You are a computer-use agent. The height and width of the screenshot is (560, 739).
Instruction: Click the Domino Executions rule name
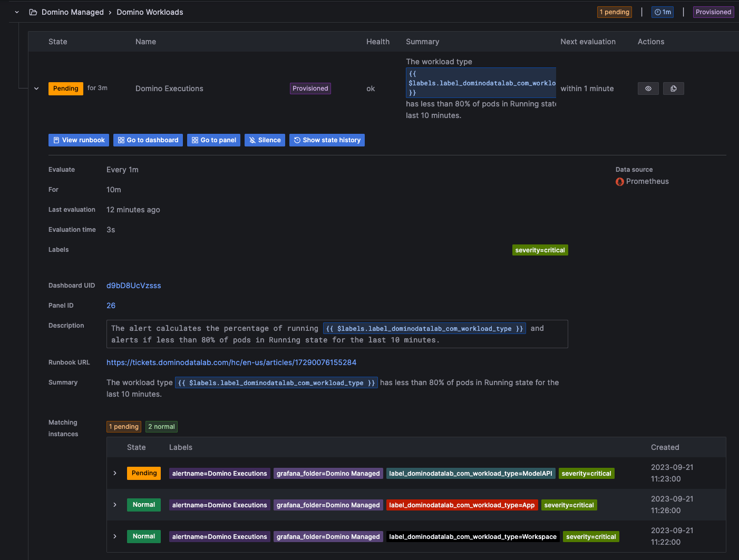point(169,89)
